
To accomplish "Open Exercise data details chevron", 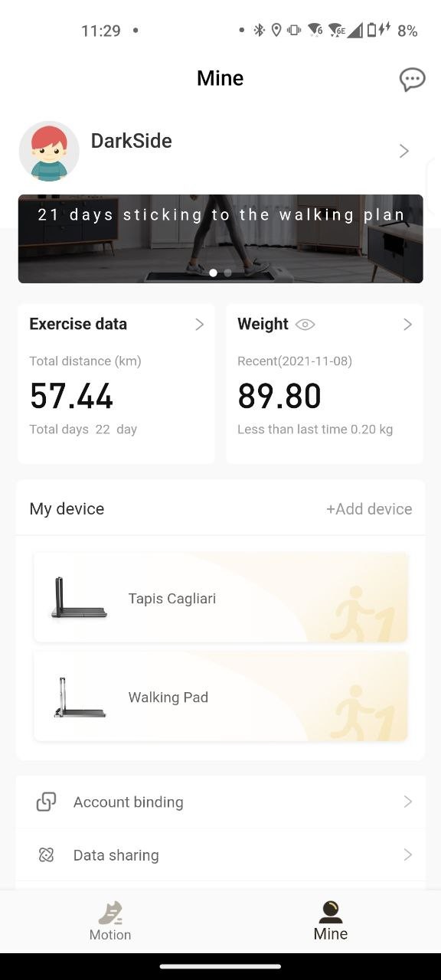I will pyautogui.click(x=199, y=325).
